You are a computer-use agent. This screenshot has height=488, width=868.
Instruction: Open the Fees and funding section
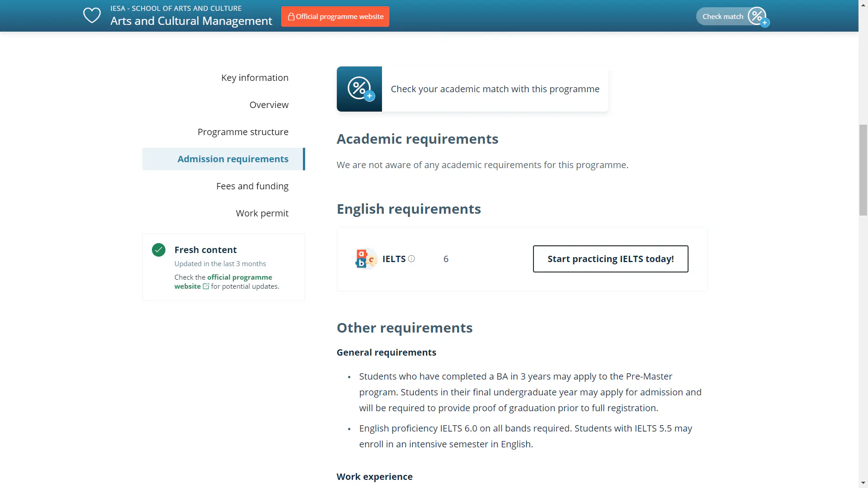pyautogui.click(x=252, y=186)
